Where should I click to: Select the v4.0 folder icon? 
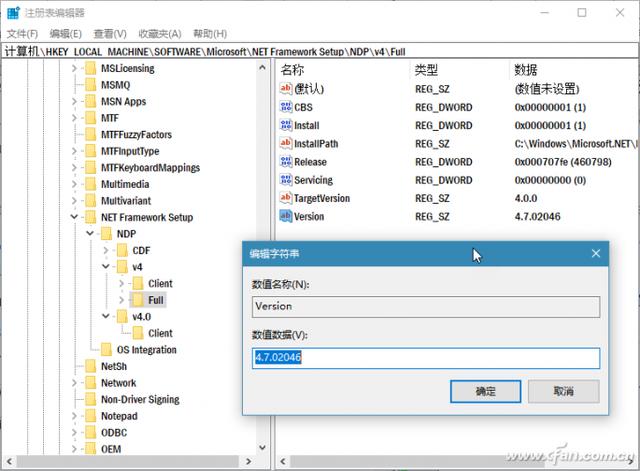[x=122, y=317]
